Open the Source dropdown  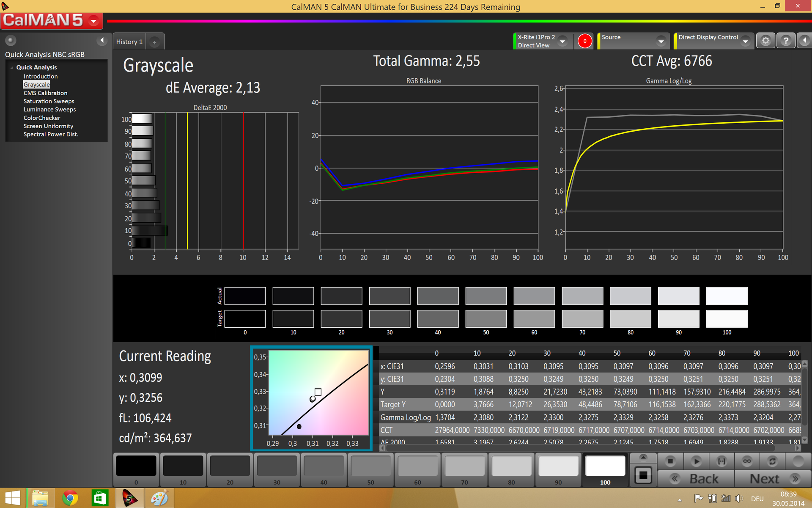pos(661,41)
